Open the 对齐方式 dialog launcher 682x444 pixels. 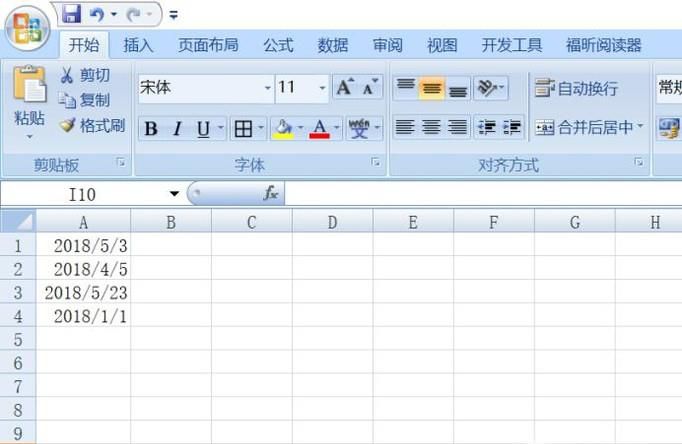639,162
